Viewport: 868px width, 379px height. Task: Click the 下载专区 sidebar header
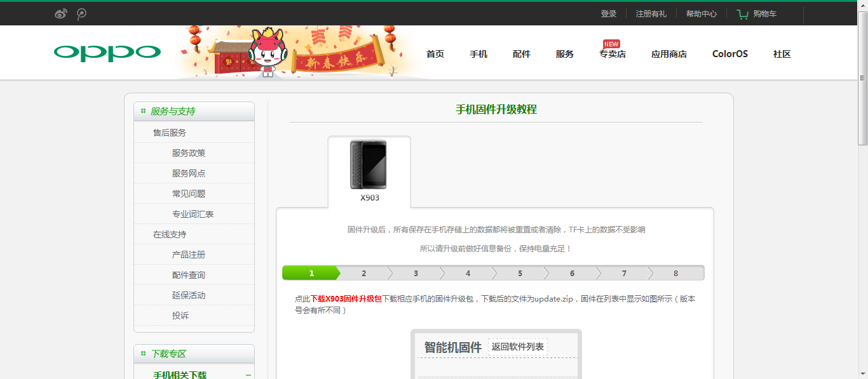pyautogui.click(x=194, y=354)
